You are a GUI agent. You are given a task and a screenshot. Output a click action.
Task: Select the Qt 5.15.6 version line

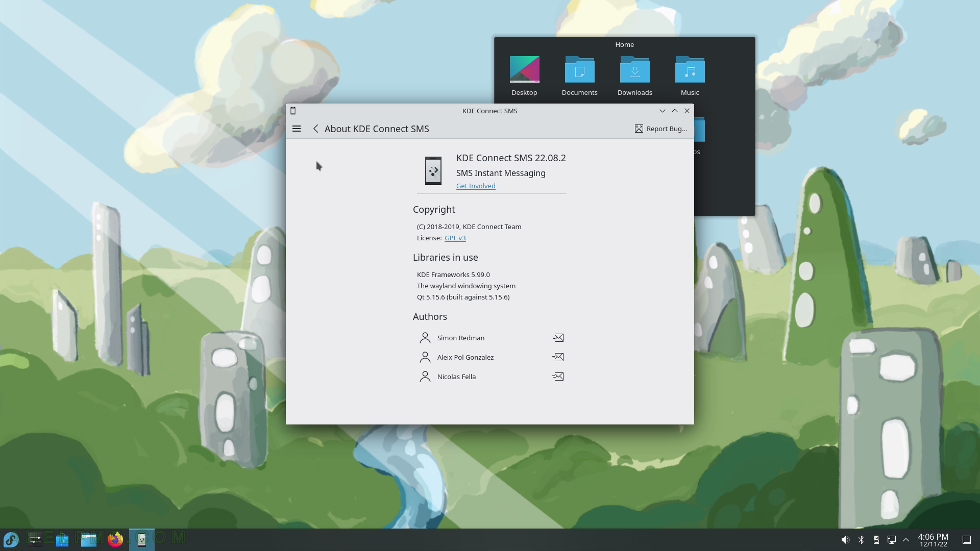(x=463, y=297)
